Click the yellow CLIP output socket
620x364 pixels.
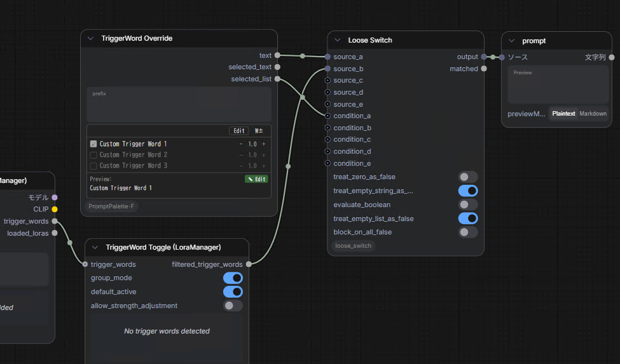pos(55,209)
